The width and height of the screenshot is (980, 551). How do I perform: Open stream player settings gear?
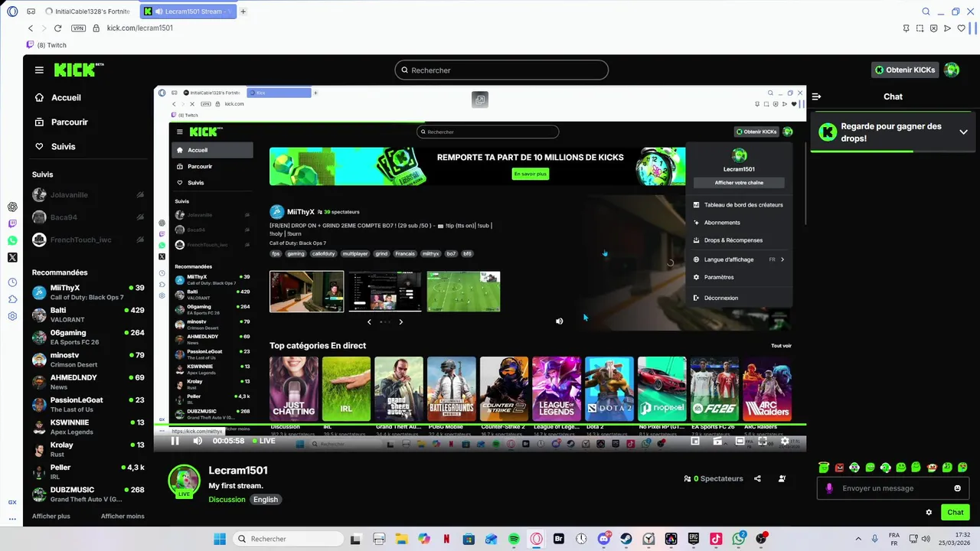click(x=785, y=441)
